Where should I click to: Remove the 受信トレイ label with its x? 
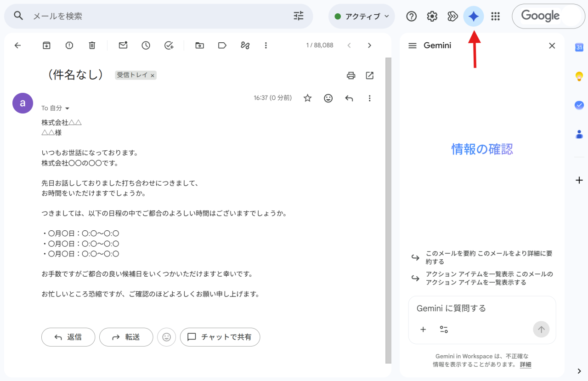(x=153, y=75)
